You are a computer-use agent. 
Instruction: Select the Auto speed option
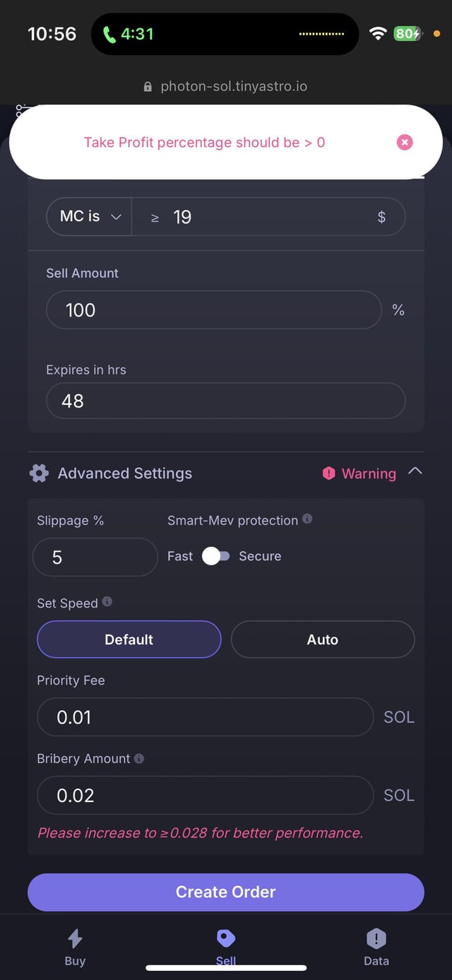(322, 639)
